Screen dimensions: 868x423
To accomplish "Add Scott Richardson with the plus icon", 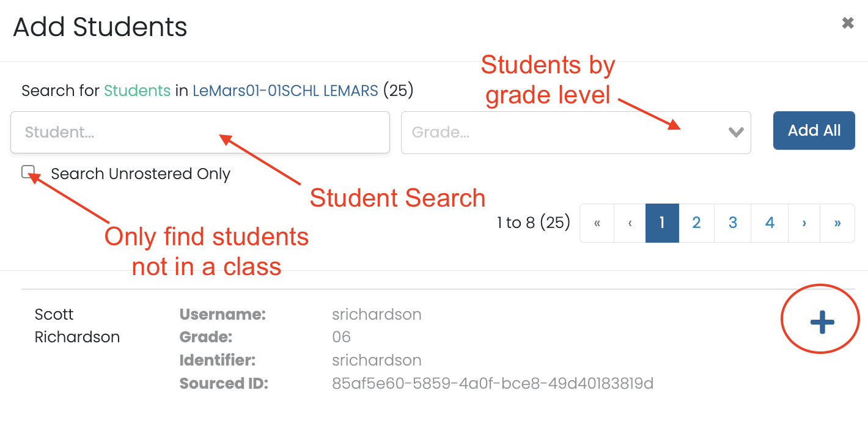I will tap(822, 322).
